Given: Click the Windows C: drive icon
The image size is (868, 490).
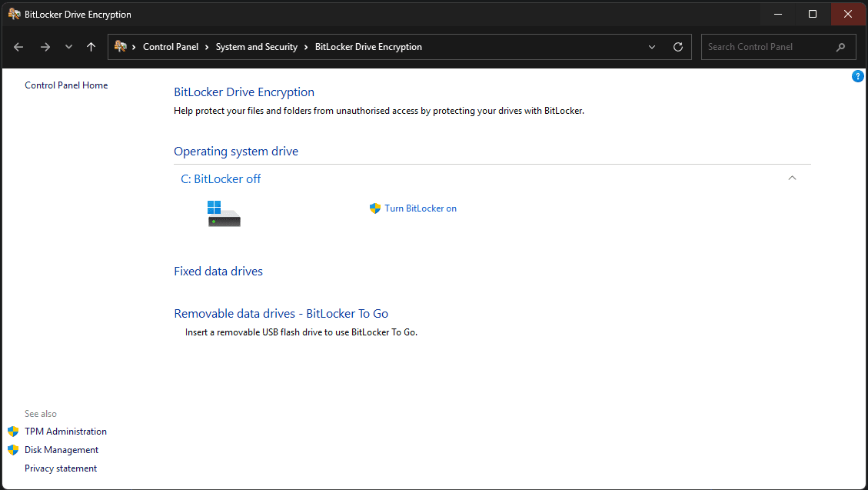Looking at the screenshot, I should click(224, 214).
